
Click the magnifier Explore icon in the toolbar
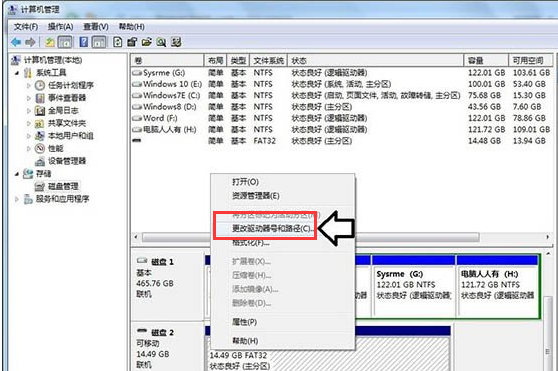[x=161, y=42]
